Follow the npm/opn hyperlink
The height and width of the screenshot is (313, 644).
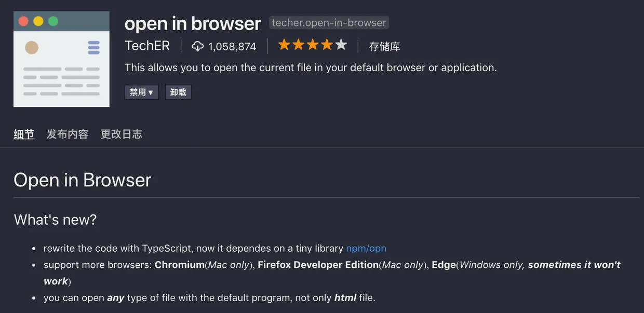(x=366, y=248)
